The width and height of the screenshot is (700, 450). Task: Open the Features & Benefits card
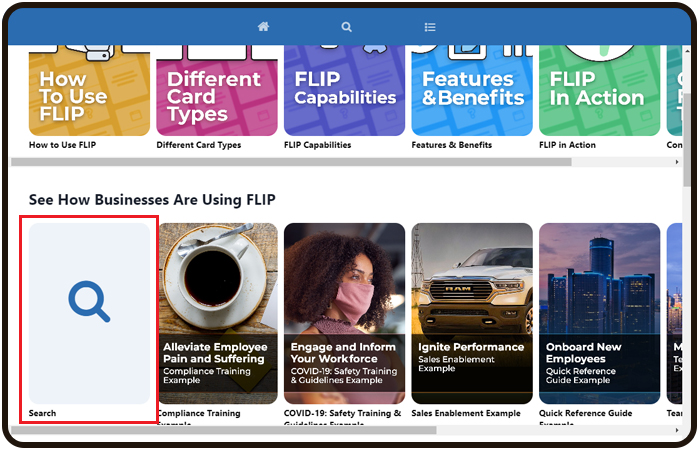coord(472,90)
